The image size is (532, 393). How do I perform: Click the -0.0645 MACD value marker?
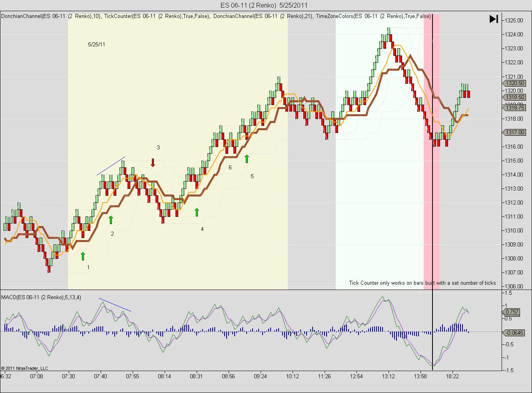click(514, 332)
